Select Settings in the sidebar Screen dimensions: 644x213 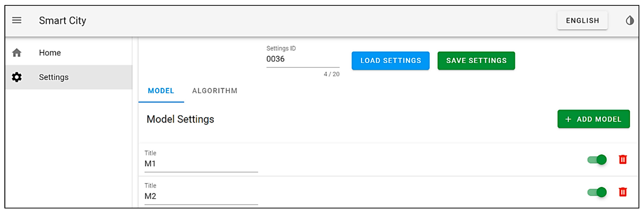[x=54, y=77]
